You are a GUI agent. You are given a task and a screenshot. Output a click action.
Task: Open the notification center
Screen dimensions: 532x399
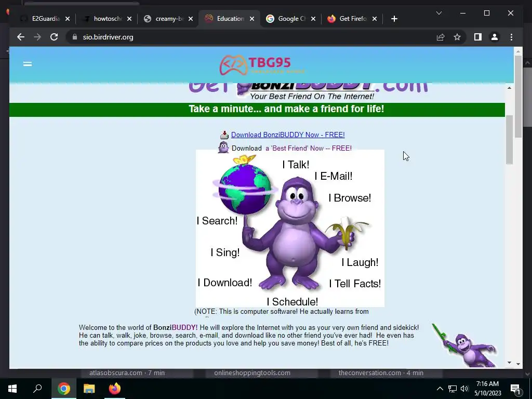(x=515, y=389)
